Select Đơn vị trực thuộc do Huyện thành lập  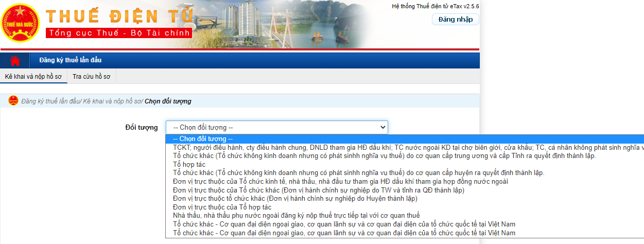point(405,198)
